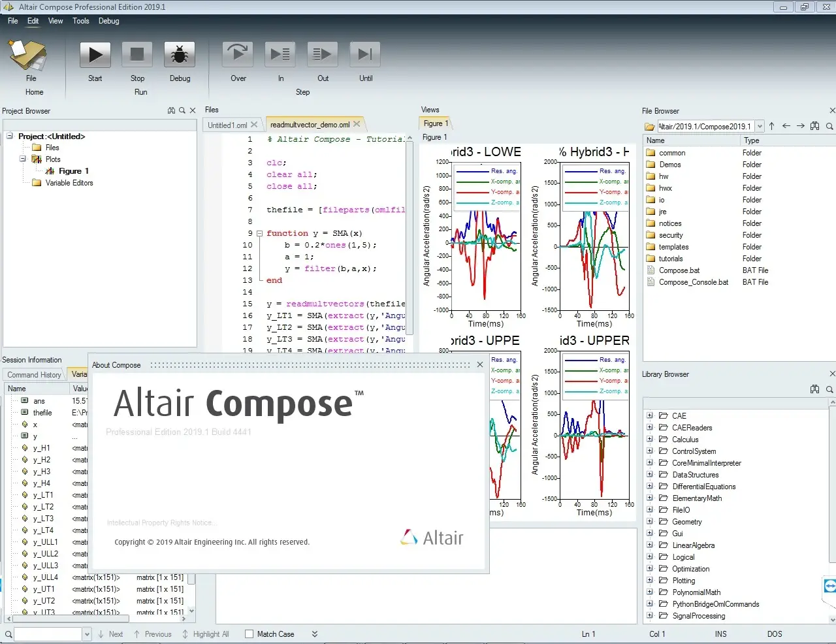Go up one directory in File Browser

pyautogui.click(x=771, y=126)
